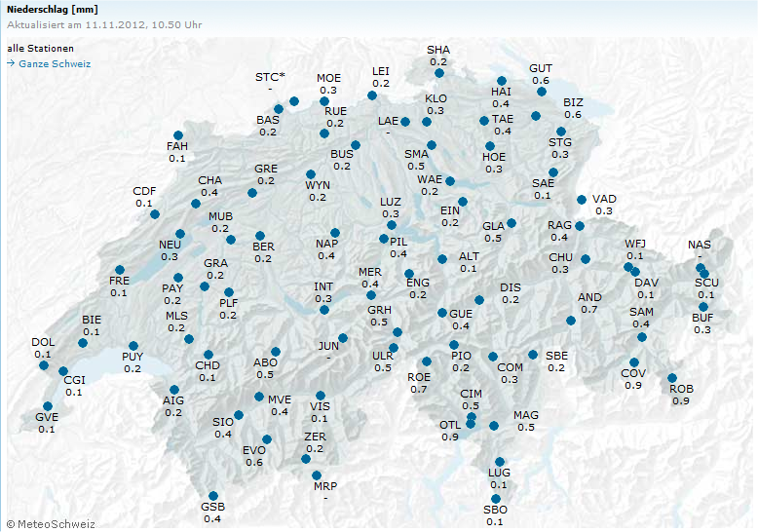Click the LEI station dot

click(x=372, y=95)
